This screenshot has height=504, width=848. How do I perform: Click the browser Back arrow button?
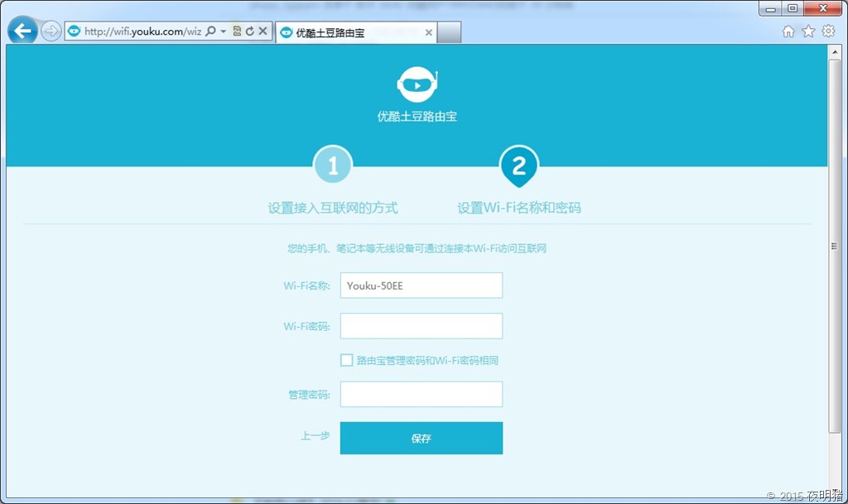(22, 31)
